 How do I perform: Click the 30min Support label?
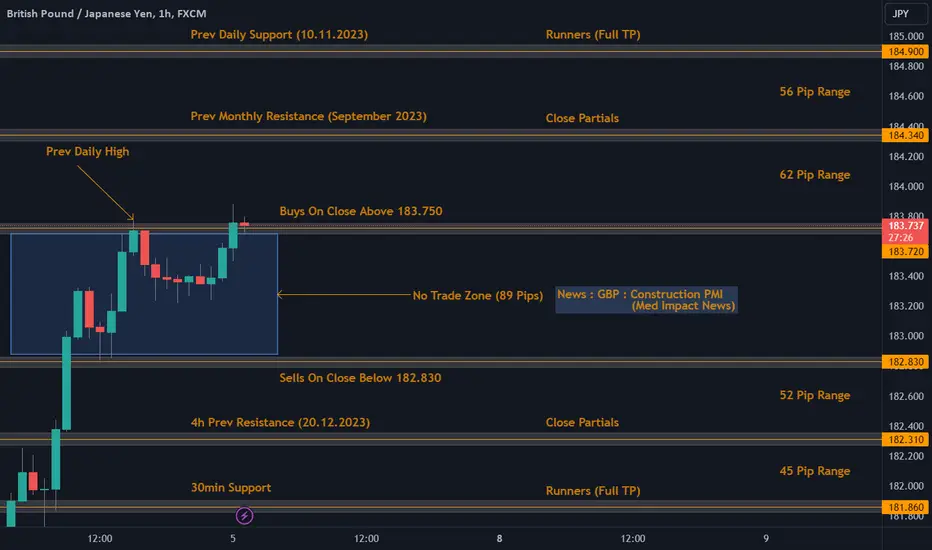pos(231,488)
